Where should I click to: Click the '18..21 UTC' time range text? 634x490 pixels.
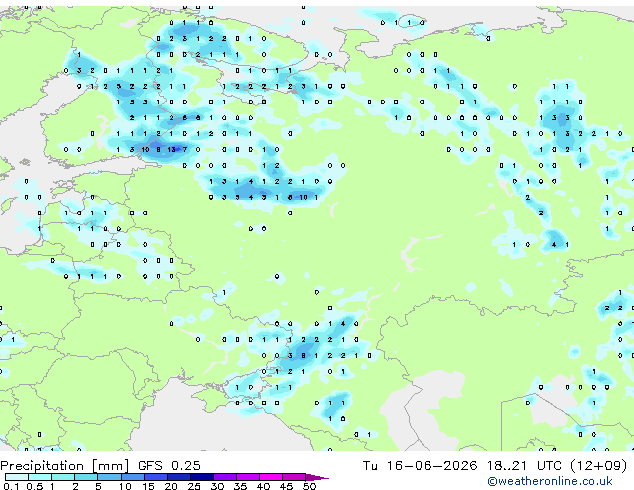[524, 466]
